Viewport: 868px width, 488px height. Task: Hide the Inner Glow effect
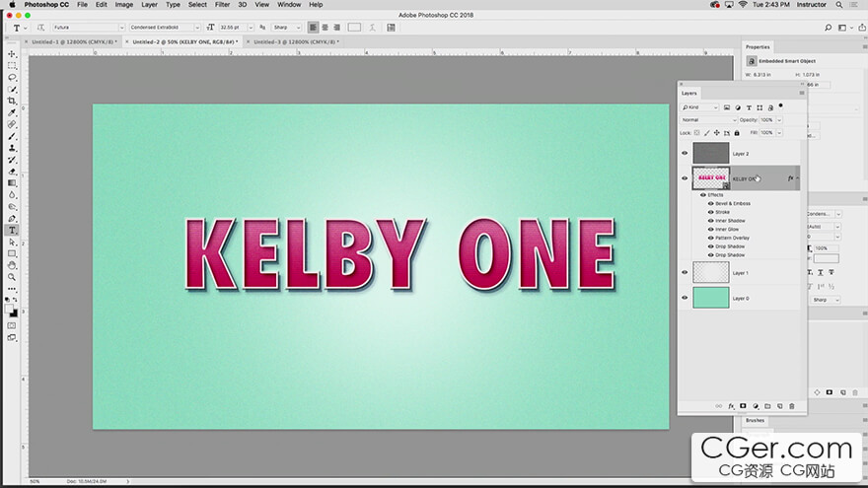pyautogui.click(x=711, y=229)
